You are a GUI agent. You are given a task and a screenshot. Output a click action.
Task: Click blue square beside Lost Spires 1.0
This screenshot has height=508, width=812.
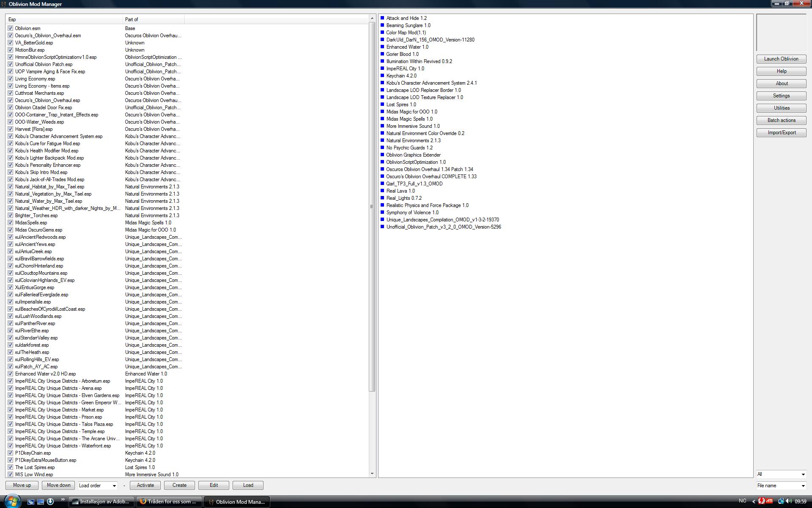coord(382,104)
